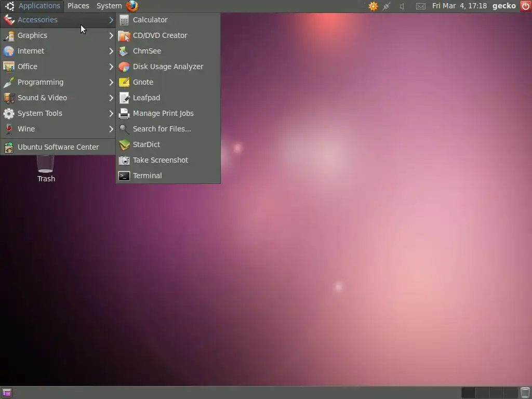
Task: Click the network connection tray icon
Action: [387, 6]
